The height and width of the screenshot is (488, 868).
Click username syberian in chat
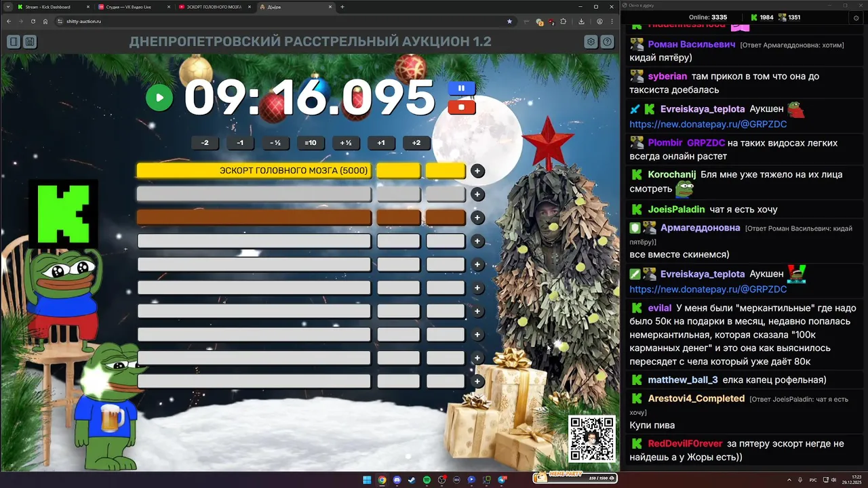667,77
